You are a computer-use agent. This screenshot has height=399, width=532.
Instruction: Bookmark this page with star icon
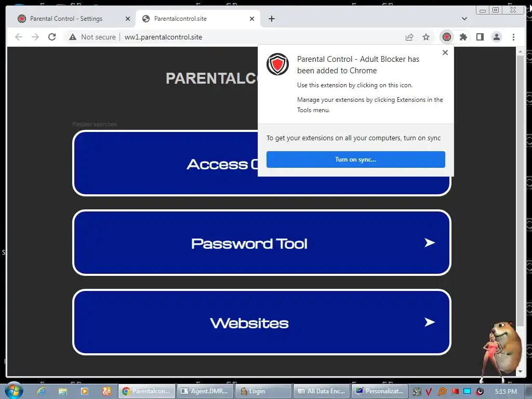(426, 37)
